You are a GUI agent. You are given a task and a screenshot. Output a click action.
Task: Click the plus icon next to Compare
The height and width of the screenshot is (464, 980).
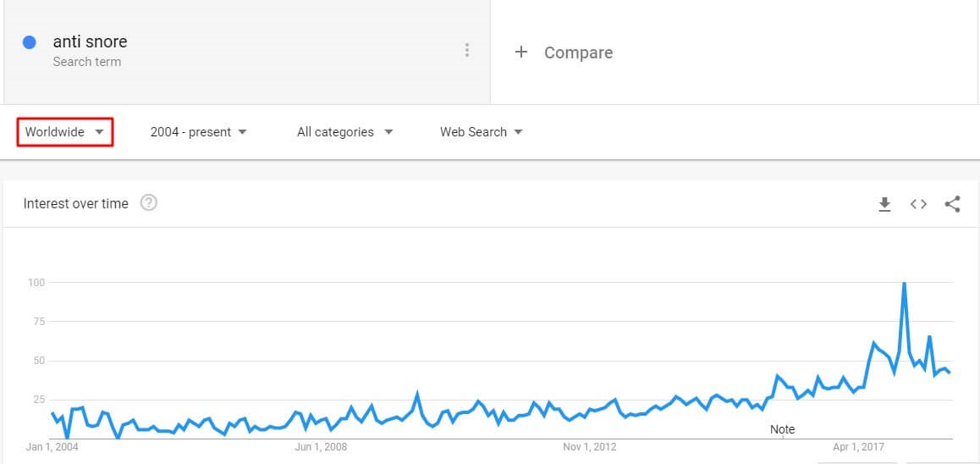tap(520, 52)
